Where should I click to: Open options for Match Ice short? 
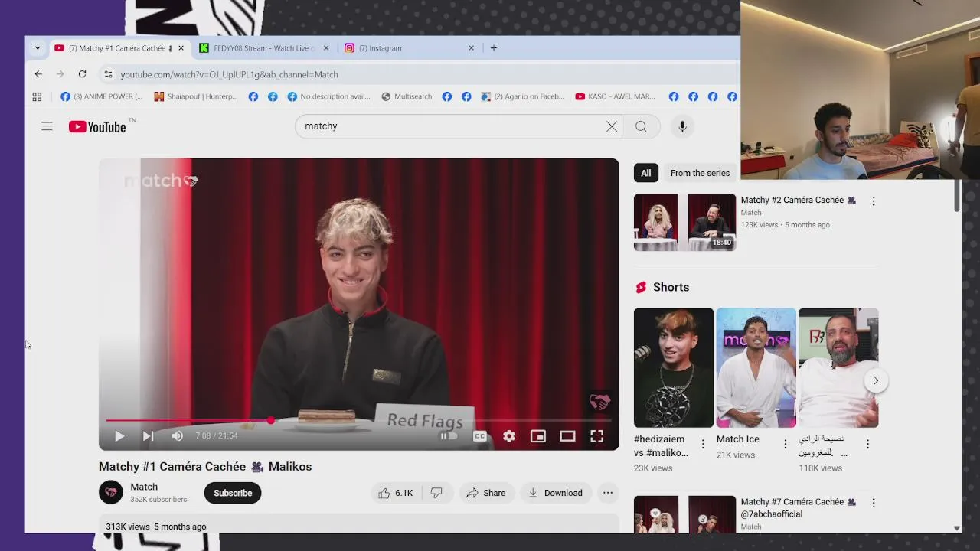785,444
